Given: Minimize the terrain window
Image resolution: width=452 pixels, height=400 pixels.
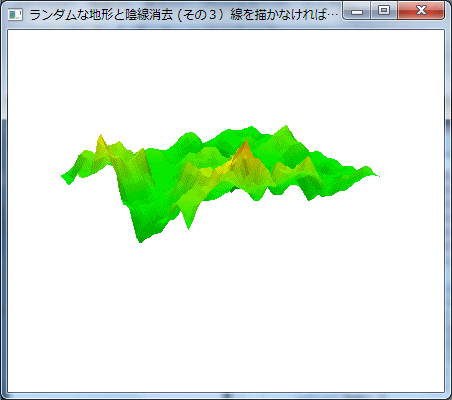Looking at the screenshot, I should (x=357, y=11).
